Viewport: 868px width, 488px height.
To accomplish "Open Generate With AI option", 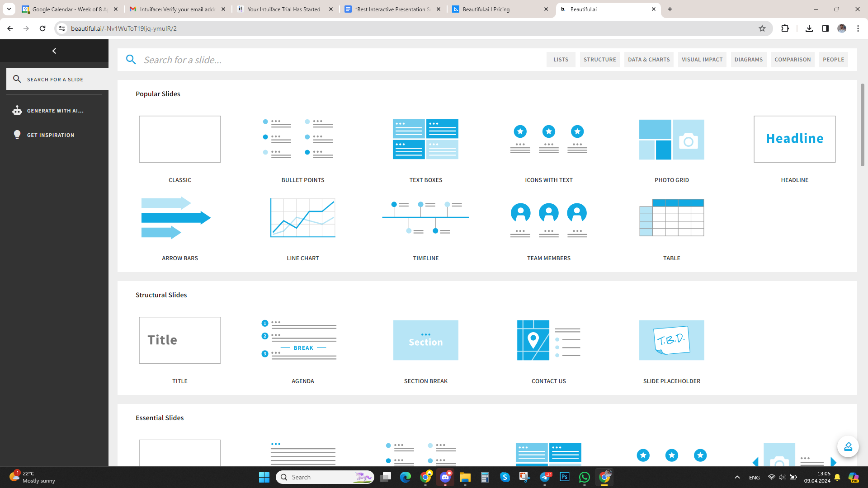I will (54, 111).
